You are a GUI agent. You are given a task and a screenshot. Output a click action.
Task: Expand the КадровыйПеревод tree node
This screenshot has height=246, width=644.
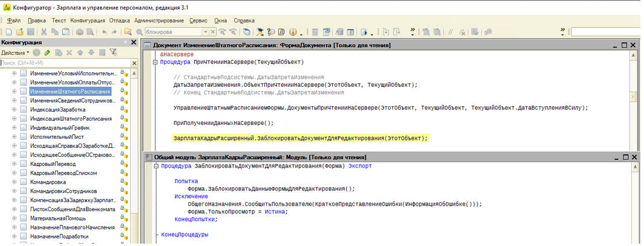(14, 163)
